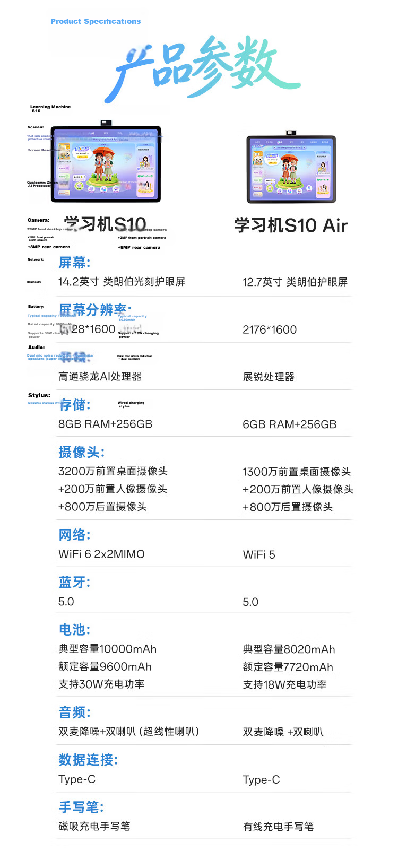
Task: Click the '音频:' section heading
Action: (x=74, y=713)
